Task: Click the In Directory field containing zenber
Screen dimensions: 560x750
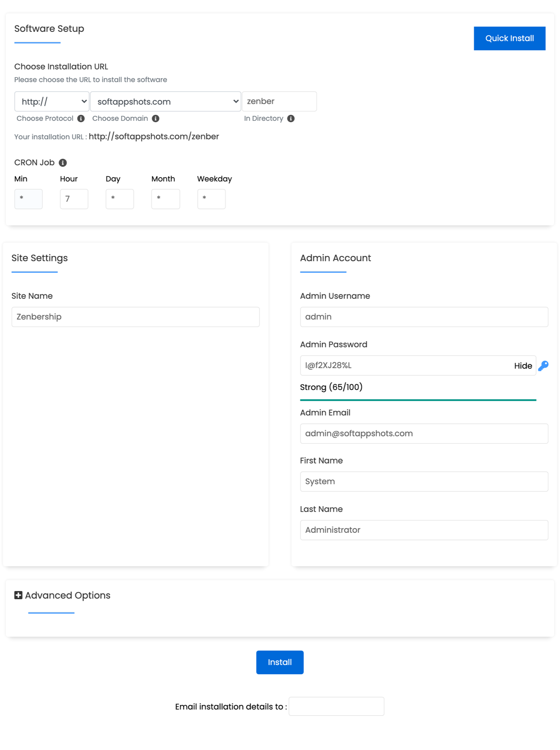Action: click(x=279, y=102)
